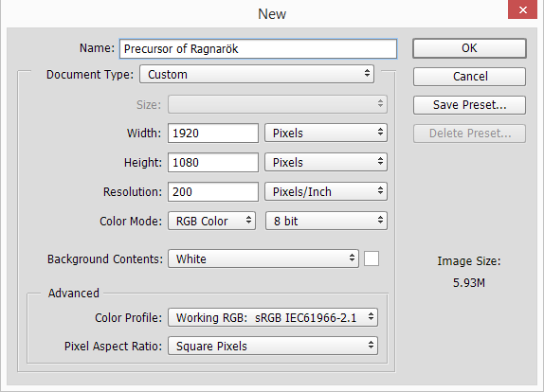This screenshot has width=544, height=392.
Task: Close the New dialog window
Action: 522,9
